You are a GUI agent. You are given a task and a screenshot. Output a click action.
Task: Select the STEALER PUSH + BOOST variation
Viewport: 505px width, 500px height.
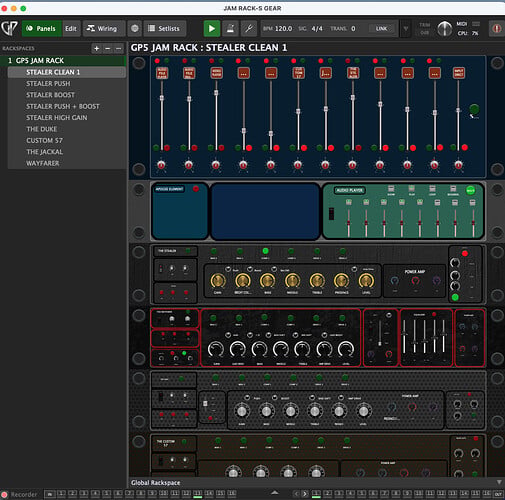(x=67, y=106)
